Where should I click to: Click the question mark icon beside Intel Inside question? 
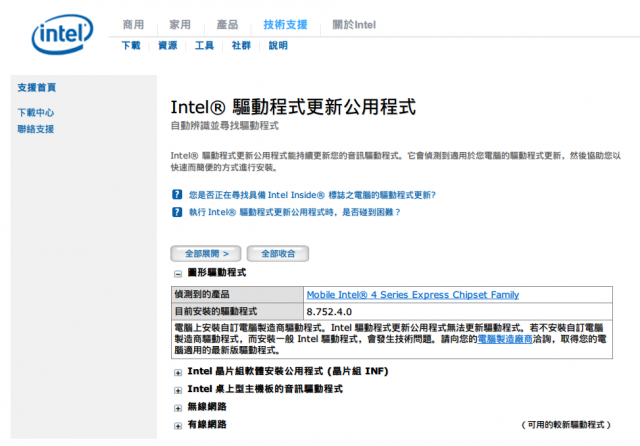(177, 194)
